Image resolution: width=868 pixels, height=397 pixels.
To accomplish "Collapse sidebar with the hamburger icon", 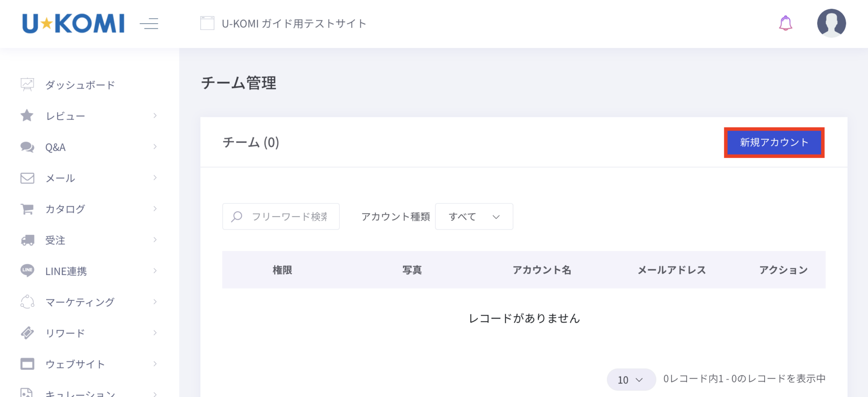I will click(x=149, y=24).
